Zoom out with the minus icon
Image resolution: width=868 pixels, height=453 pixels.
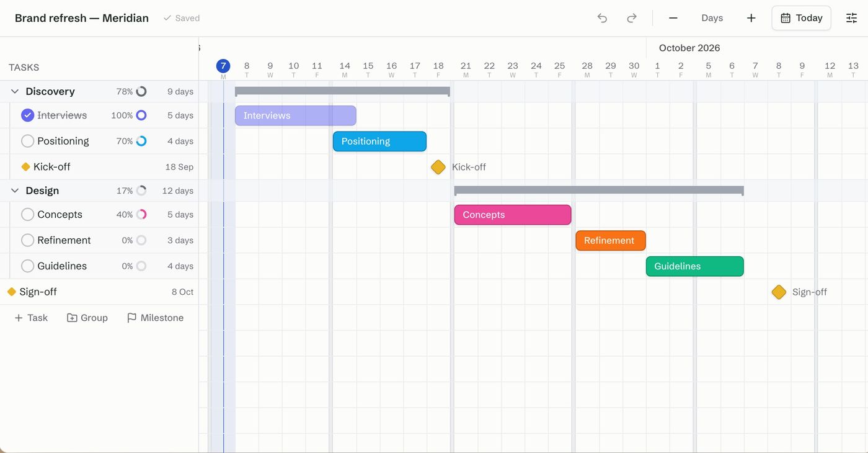[x=673, y=18]
